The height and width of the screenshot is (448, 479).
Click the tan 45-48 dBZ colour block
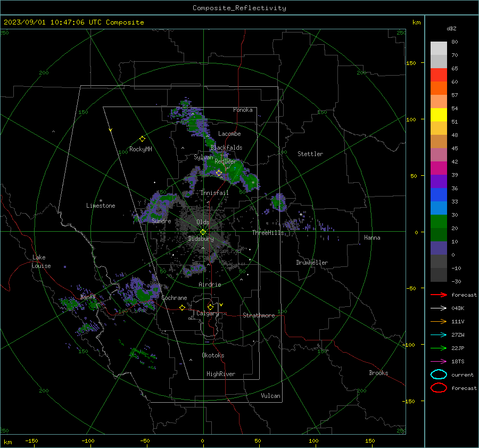[x=439, y=141]
